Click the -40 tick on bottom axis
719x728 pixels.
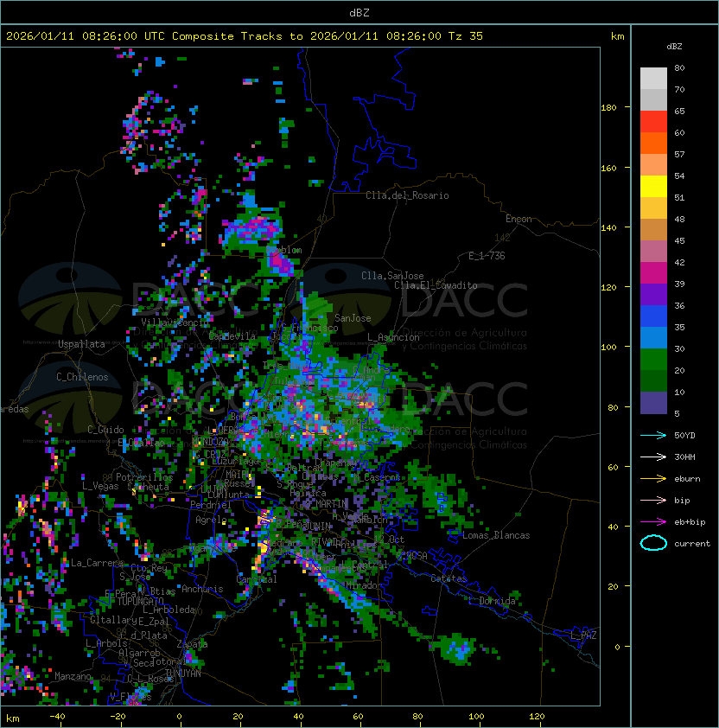57,717
